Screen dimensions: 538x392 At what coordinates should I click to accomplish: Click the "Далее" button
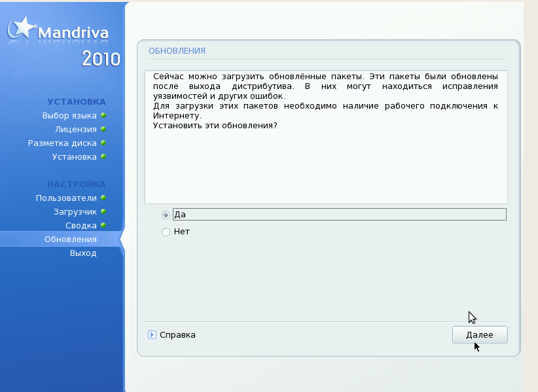[480, 334]
